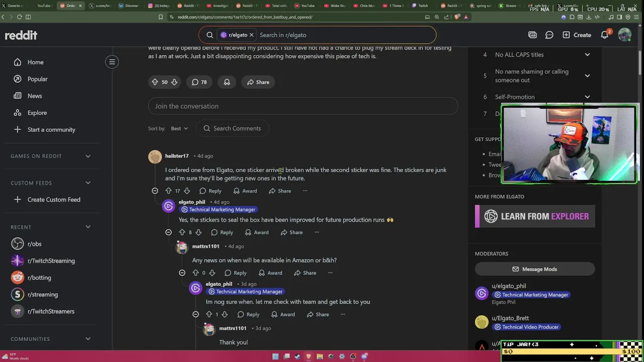Open more options on hailster17's comment

(x=305, y=191)
